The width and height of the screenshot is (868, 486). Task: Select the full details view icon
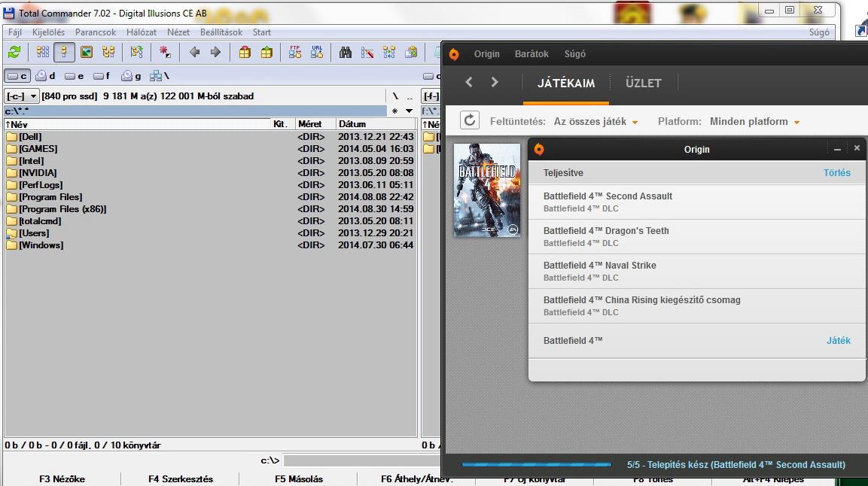(x=64, y=52)
